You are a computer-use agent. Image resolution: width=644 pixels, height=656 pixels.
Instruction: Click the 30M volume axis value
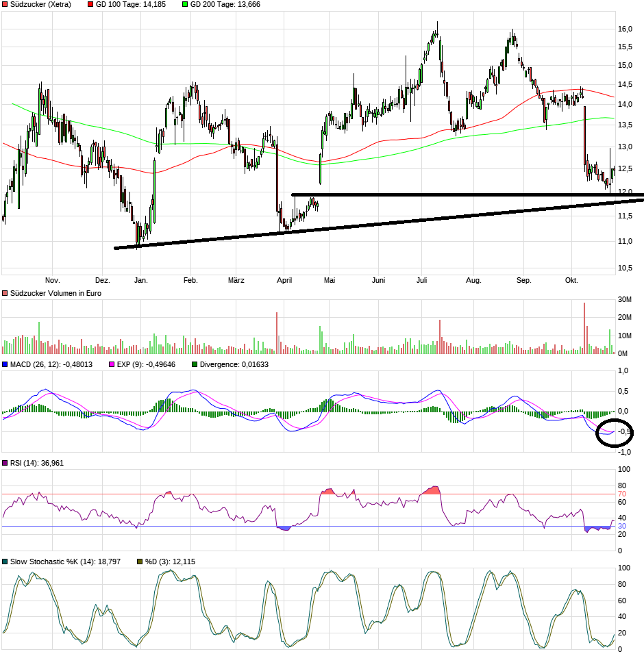625,299
